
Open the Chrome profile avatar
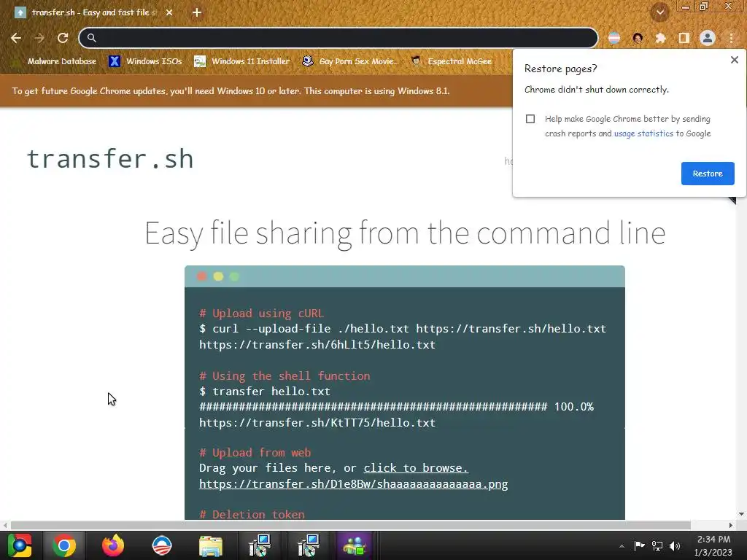click(708, 38)
